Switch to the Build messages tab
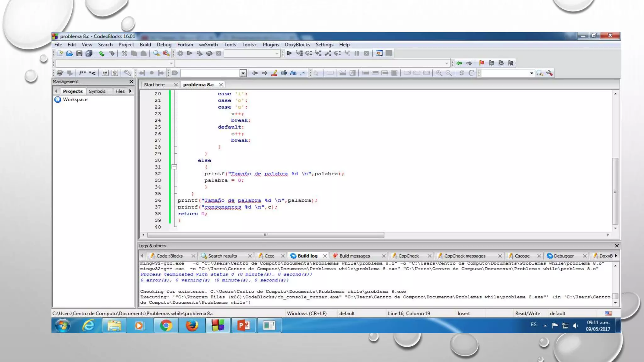The height and width of the screenshot is (362, 644). [x=354, y=256]
